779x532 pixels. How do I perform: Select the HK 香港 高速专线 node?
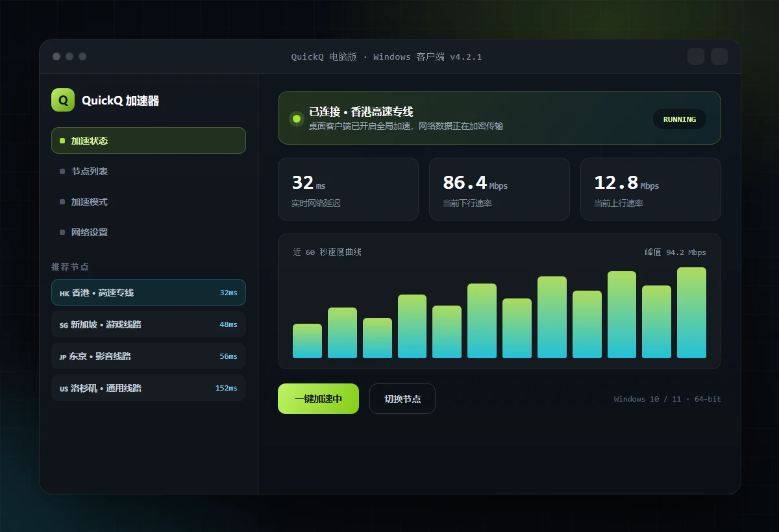[149, 293]
